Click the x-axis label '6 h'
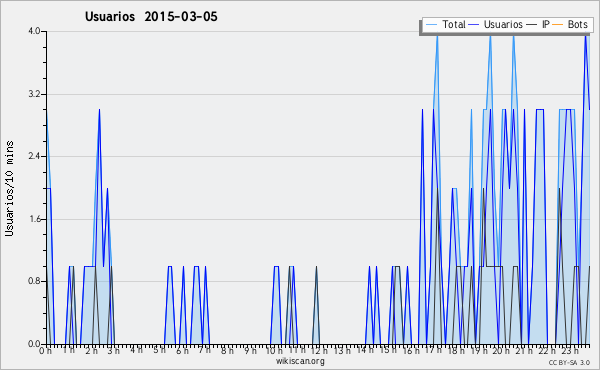 [182, 350]
